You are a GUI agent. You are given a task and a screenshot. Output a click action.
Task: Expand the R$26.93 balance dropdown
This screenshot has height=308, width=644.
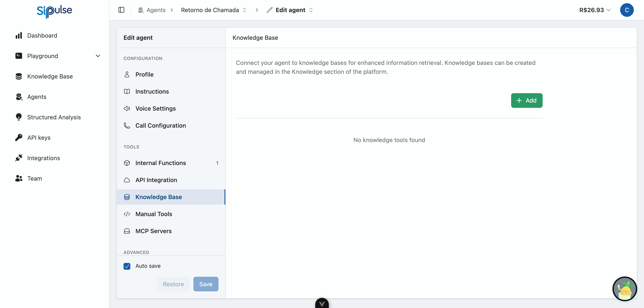608,10
